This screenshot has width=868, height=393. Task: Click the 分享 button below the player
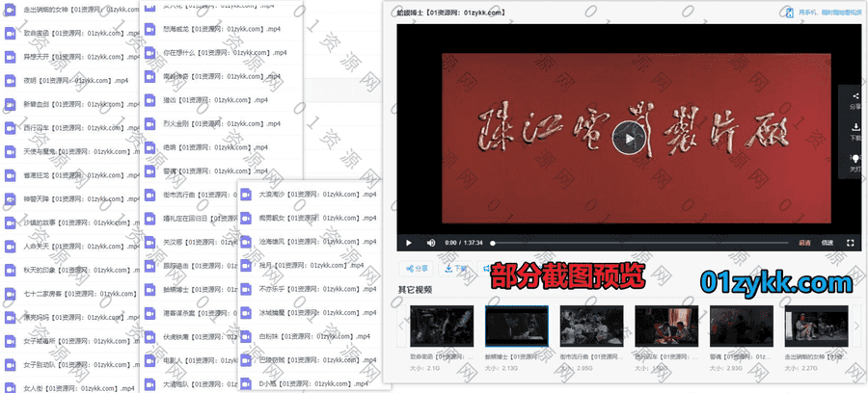click(x=417, y=269)
